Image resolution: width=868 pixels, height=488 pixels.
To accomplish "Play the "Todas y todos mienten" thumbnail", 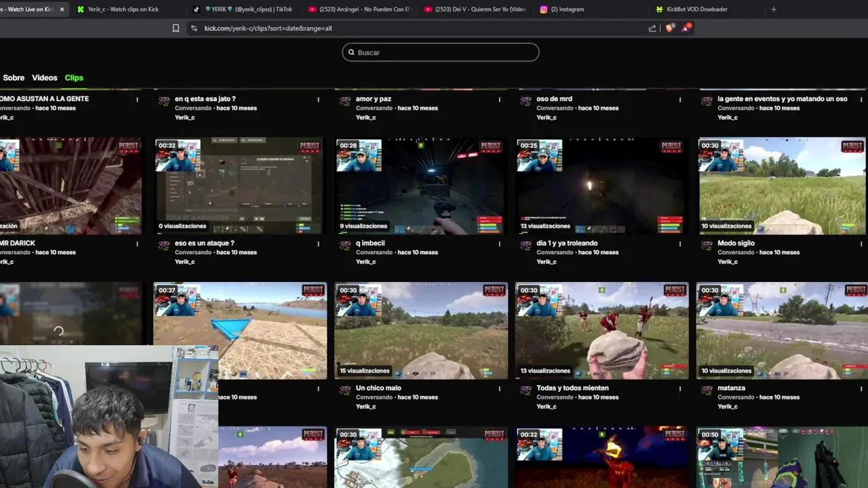I will pos(601,331).
